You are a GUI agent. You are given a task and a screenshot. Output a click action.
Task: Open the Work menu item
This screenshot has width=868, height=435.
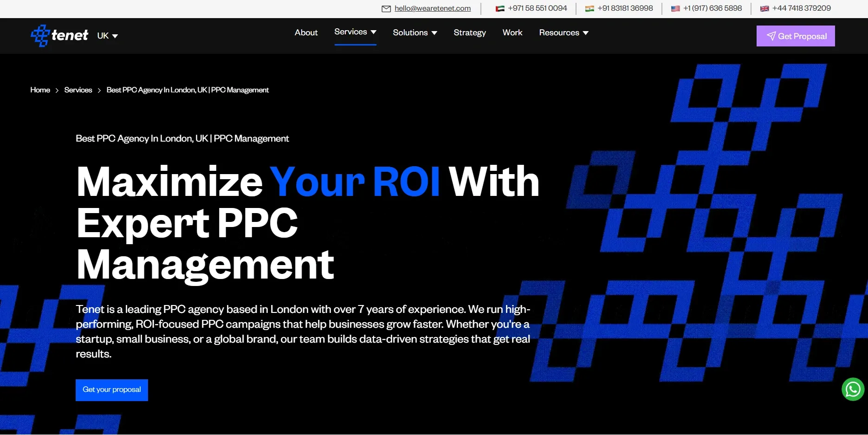512,32
